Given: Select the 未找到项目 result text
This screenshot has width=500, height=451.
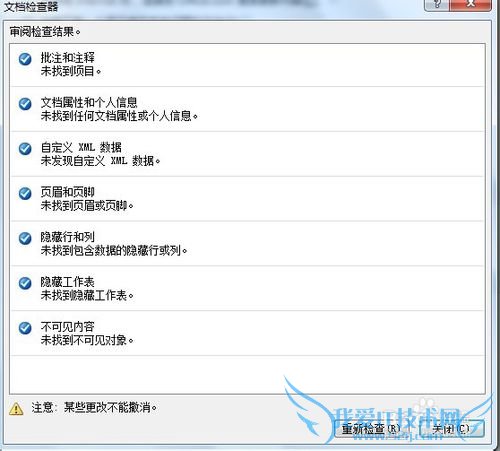Looking at the screenshot, I should point(71,71).
